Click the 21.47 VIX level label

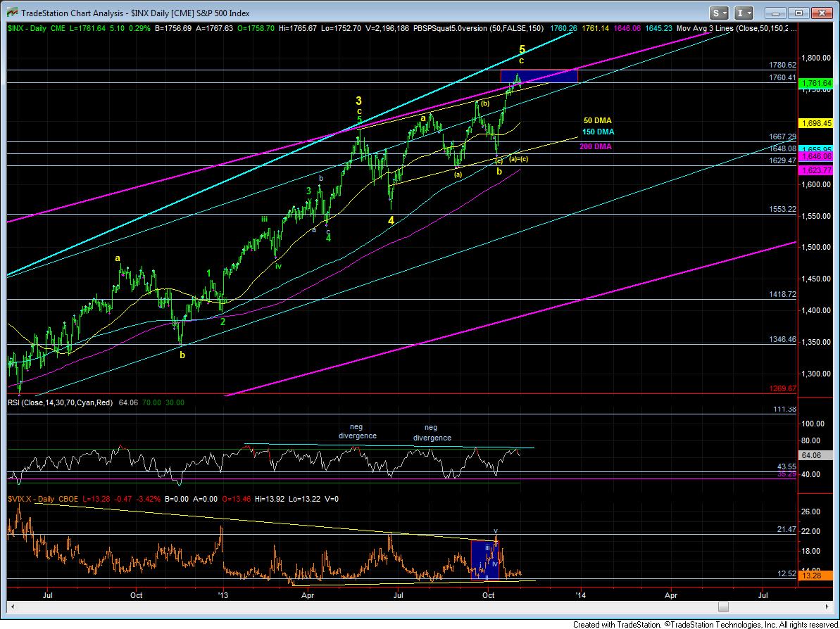786,529
